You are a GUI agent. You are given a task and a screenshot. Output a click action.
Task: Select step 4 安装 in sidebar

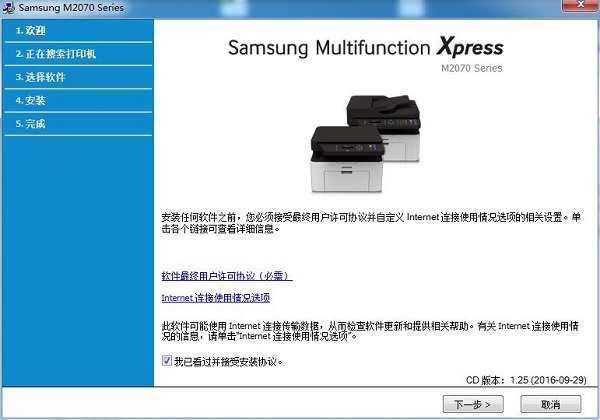78,101
